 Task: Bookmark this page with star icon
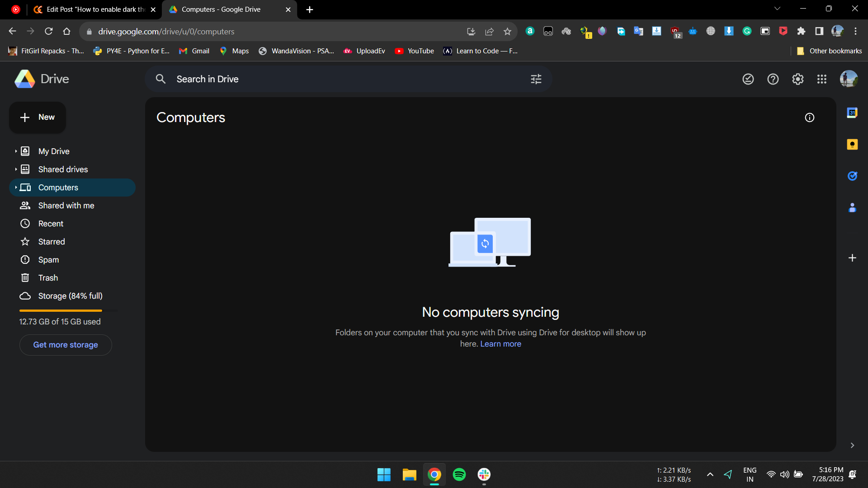[507, 32]
